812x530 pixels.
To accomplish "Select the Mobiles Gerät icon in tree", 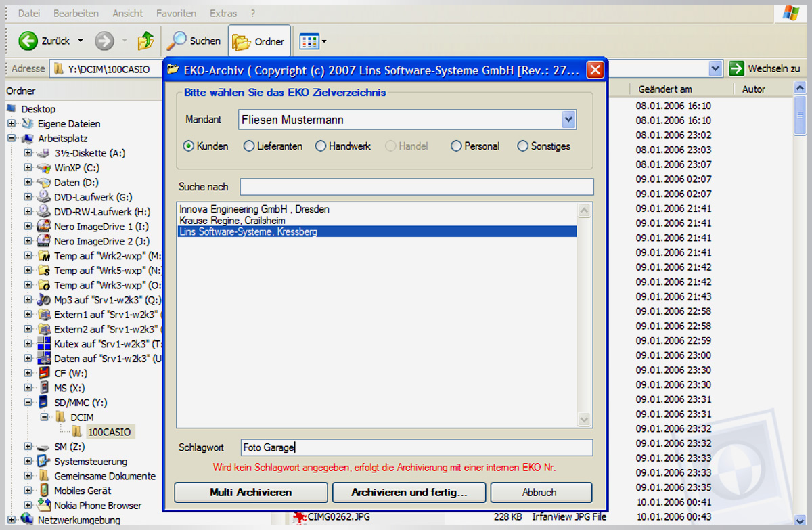I will tap(44, 491).
